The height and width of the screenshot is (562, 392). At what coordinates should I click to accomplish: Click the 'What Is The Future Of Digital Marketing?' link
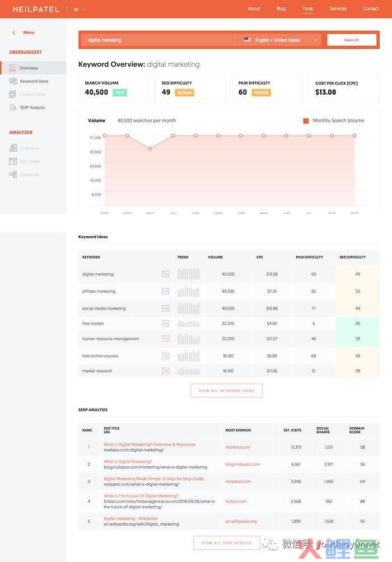(141, 496)
